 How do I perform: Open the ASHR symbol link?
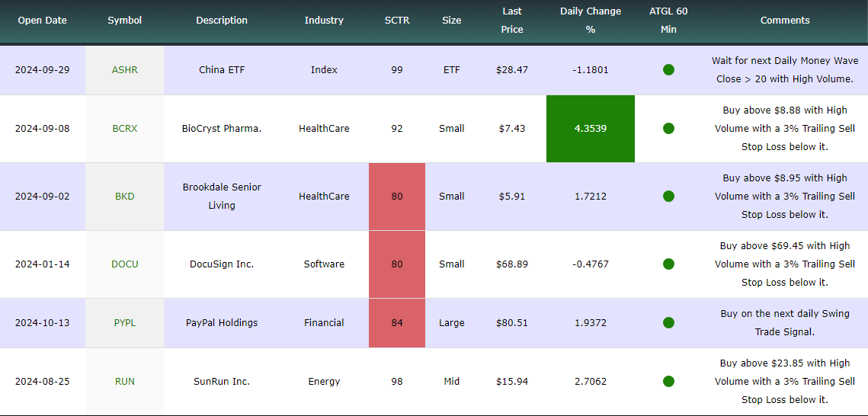124,69
